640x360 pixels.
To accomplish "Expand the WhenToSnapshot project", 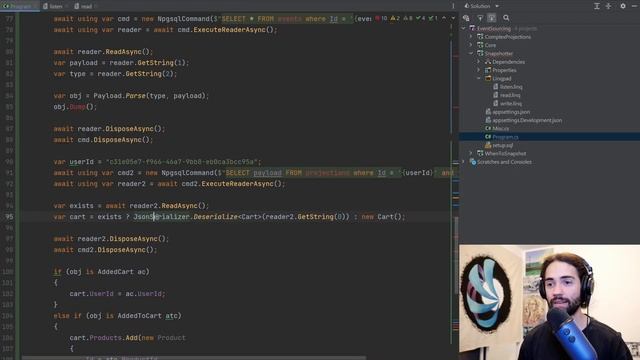I will 471,153.
